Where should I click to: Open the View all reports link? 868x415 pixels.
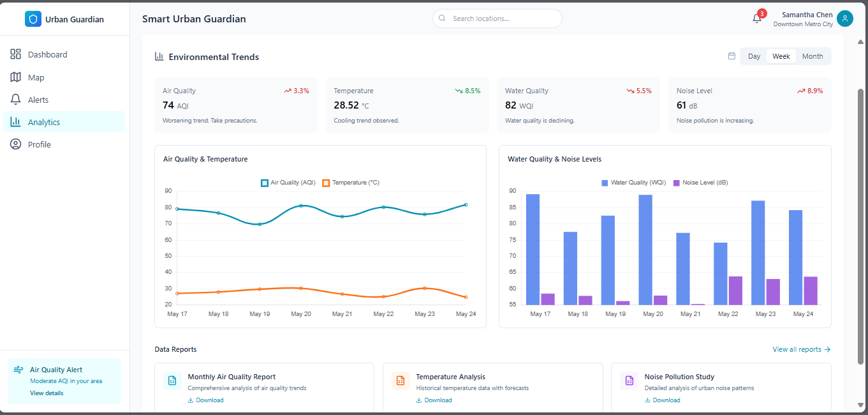[802, 349]
